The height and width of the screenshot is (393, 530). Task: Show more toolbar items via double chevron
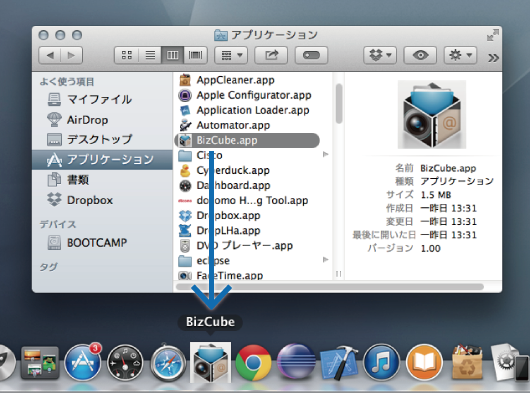493,58
